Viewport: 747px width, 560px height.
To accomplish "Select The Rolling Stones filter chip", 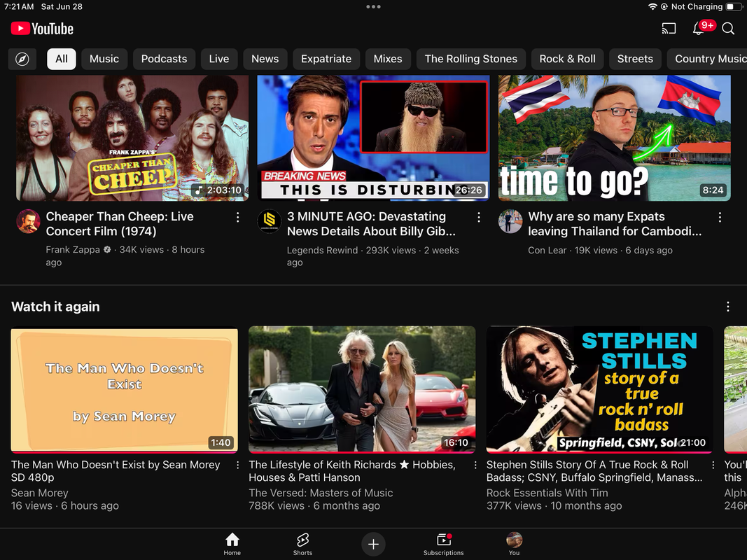I will (470, 59).
